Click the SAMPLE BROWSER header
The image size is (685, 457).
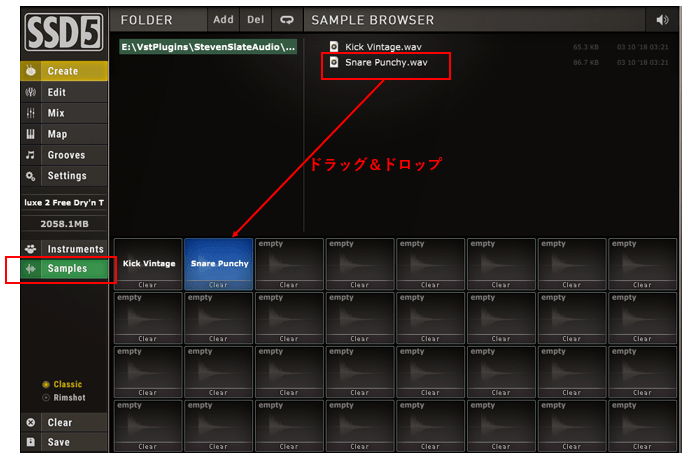pyautogui.click(x=373, y=20)
